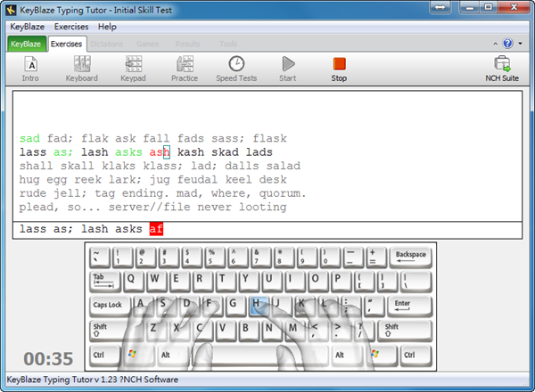Open the Speed Tests clock icon
The height and width of the screenshot is (392, 535).
236,69
